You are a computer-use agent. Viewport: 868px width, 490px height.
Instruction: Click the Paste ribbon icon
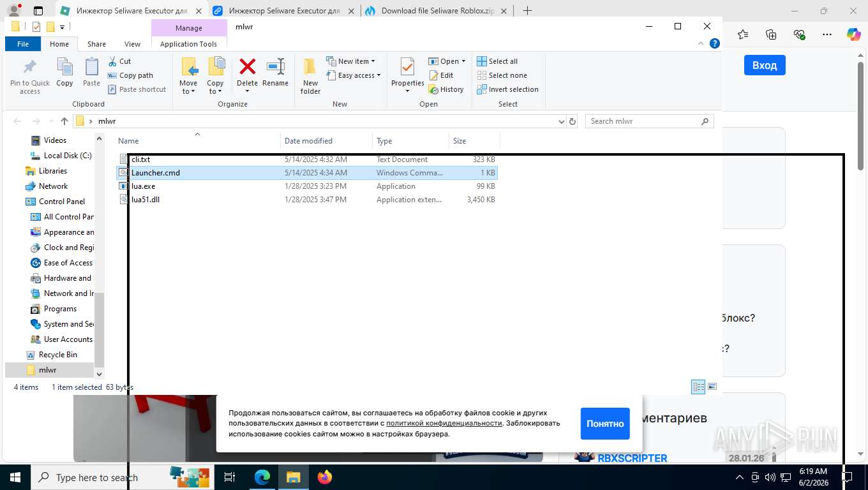[x=92, y=72]
